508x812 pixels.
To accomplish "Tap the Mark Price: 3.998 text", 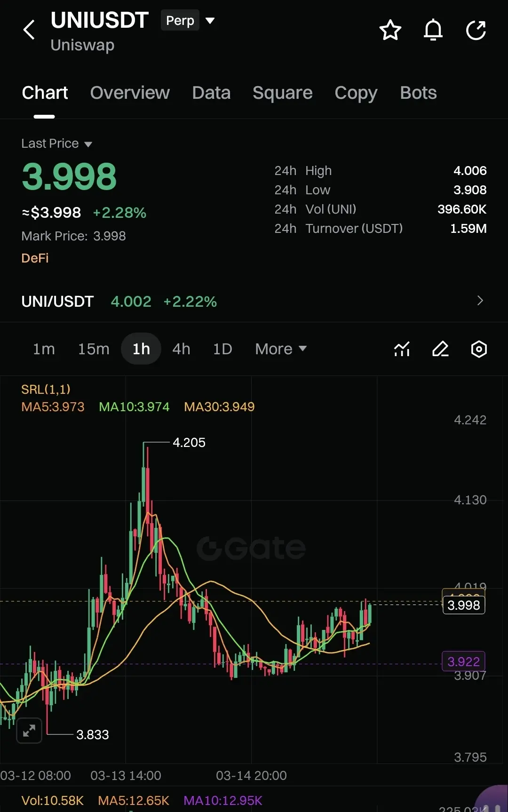I will (x=74, y=236).
